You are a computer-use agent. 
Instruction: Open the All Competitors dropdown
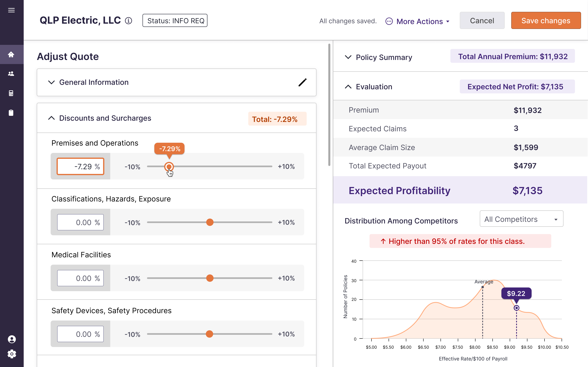click(x=521, y=219)
